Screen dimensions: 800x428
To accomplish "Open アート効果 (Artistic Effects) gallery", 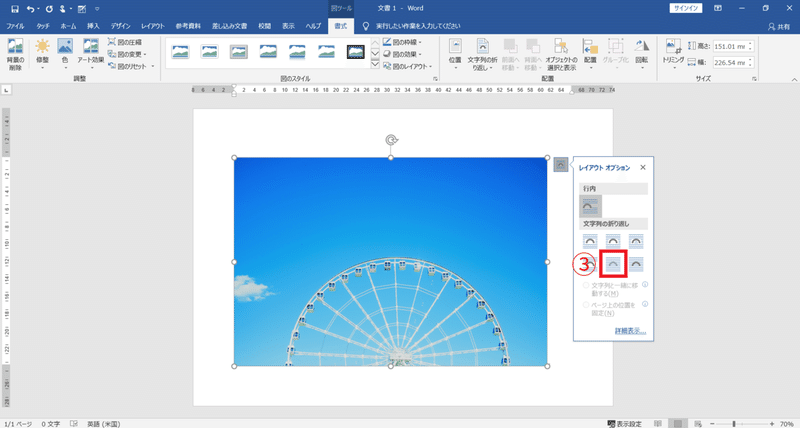I will pos(91,54).
